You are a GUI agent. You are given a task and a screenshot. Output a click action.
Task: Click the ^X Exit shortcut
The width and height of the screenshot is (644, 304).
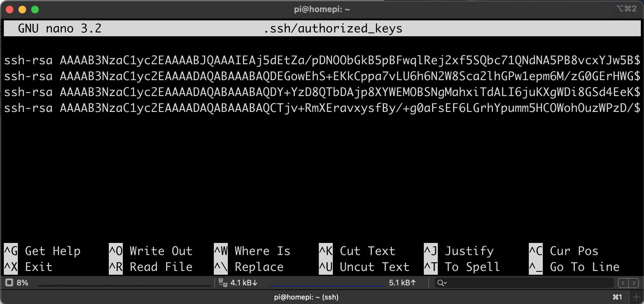[x=28, y=267]
